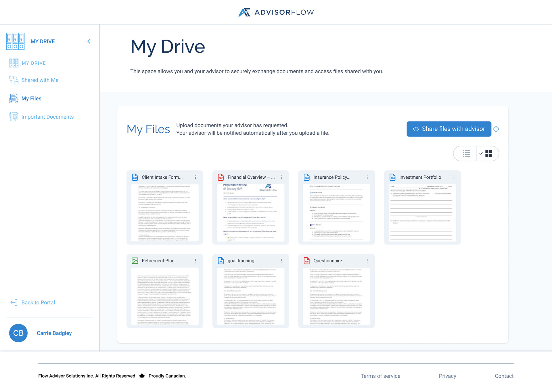Click the PDF icon on Financial Overview
The height and width of the screenshot is (392, 552).
tap(221, 177)
